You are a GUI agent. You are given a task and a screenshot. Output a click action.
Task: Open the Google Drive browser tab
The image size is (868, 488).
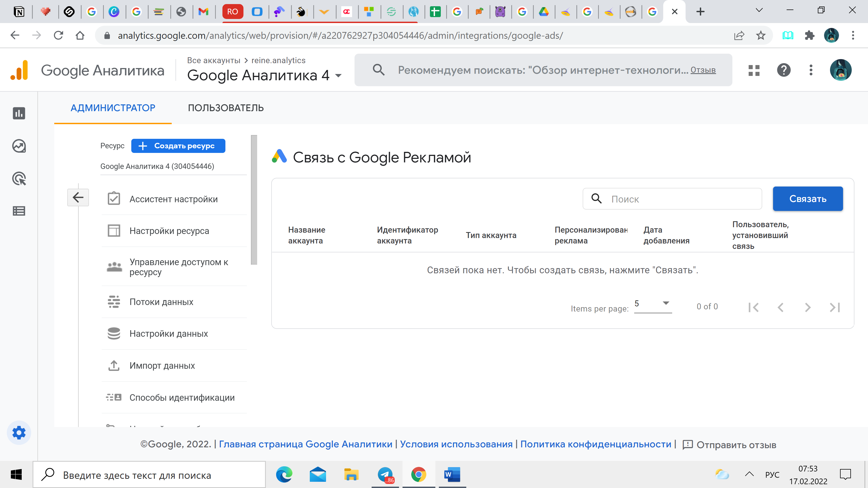point(544,12)
